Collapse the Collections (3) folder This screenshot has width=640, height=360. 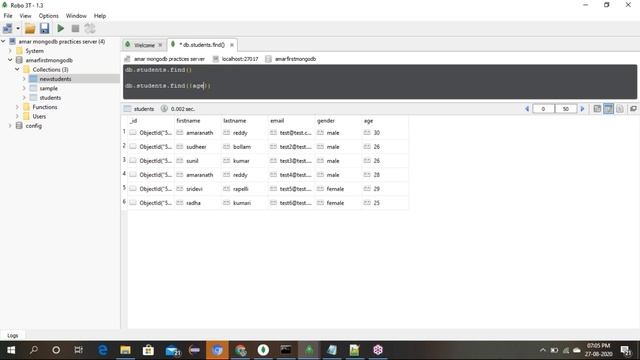[x=17, y=69]
